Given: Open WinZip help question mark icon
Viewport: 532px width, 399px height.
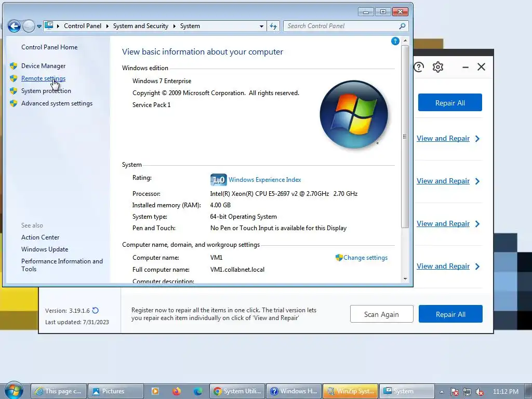Looking at the screenshot, I should pyautogui.click(x=419, y=67).
